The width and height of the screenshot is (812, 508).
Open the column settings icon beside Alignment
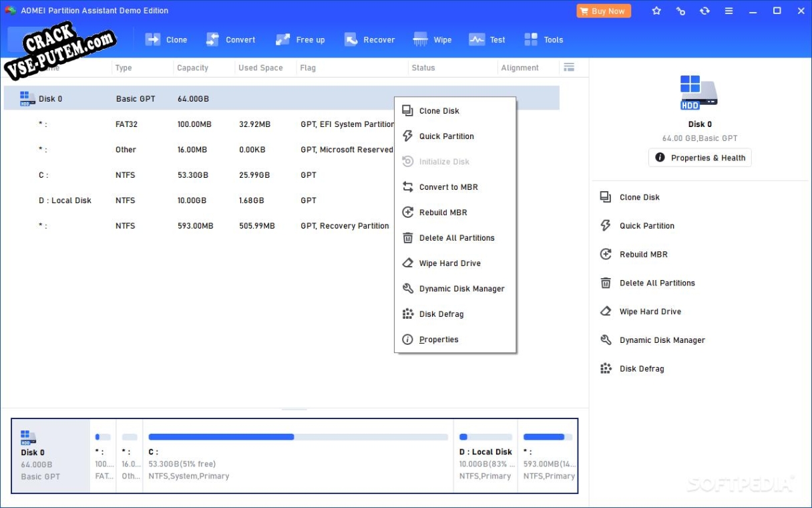pyautogui.click(x=569, y=68)
